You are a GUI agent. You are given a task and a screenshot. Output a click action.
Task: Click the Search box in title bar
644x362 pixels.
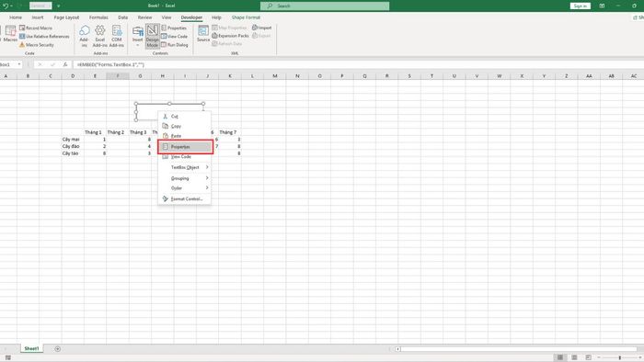pyautogui.click(x=325, y=6)
